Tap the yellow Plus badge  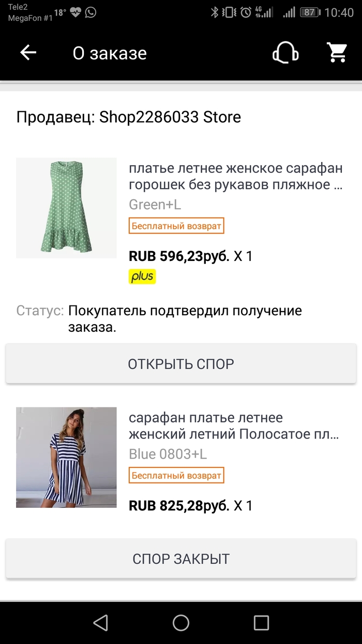click(142, 276)
